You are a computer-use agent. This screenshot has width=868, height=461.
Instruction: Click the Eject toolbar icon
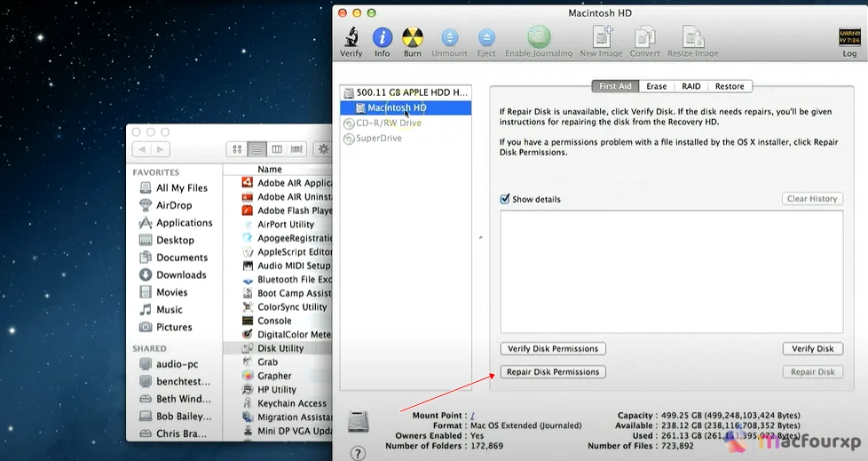[x=486, y=37]
